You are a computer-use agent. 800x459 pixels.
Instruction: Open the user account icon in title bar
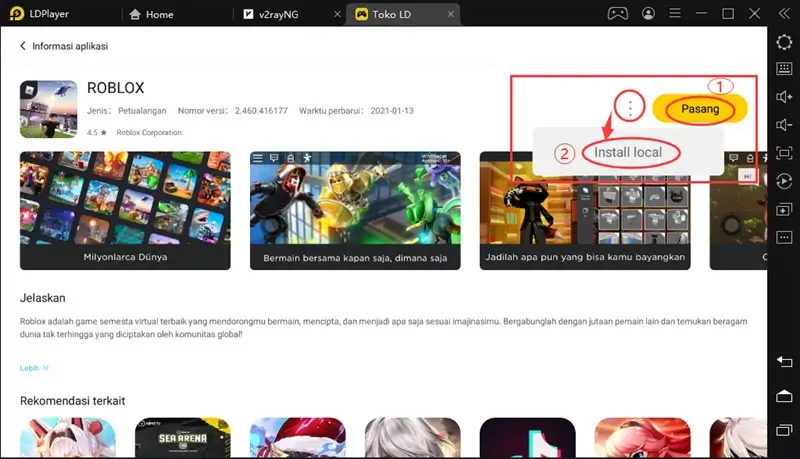click(648, 14)
